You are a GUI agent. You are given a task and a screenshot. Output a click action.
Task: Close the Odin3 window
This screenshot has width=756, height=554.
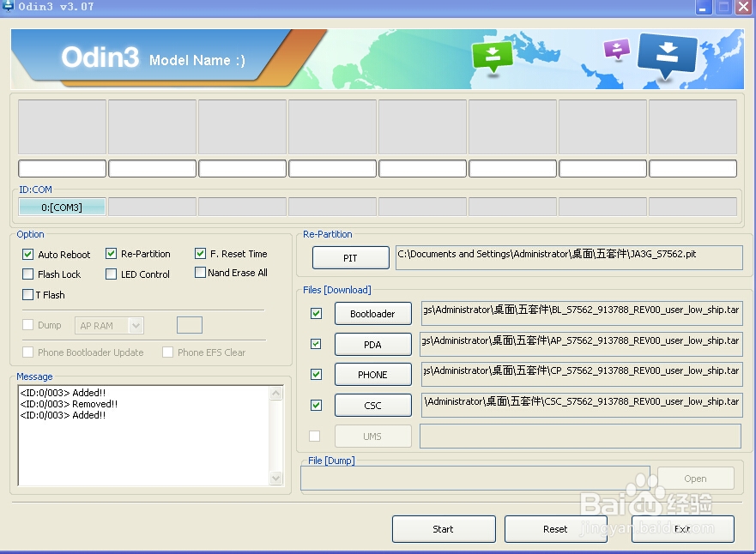pos(743,7)
